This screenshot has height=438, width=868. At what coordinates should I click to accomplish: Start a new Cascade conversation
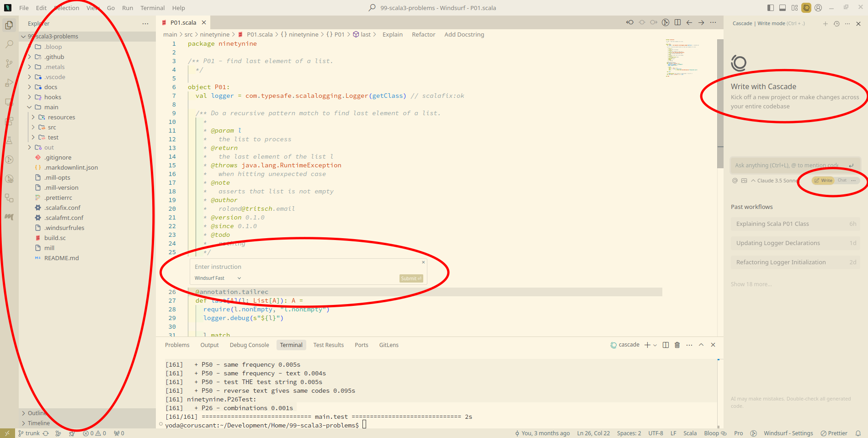(x=825, y=24)
